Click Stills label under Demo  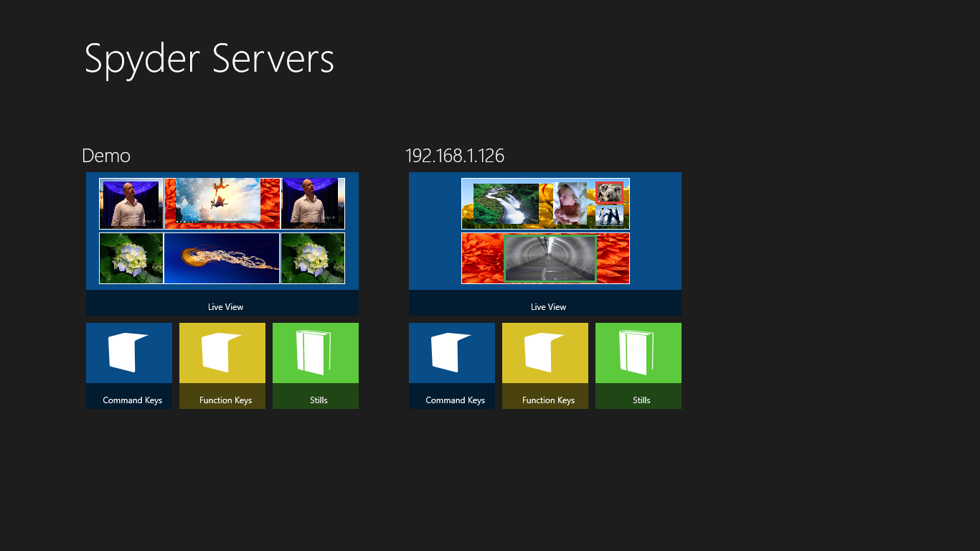pos(319,400)
